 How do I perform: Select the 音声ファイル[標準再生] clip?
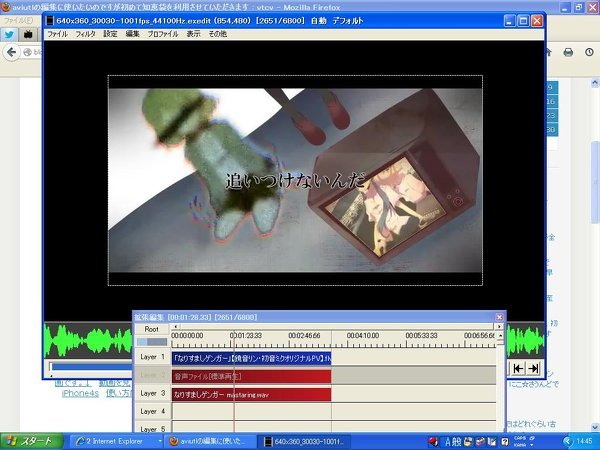251,377
